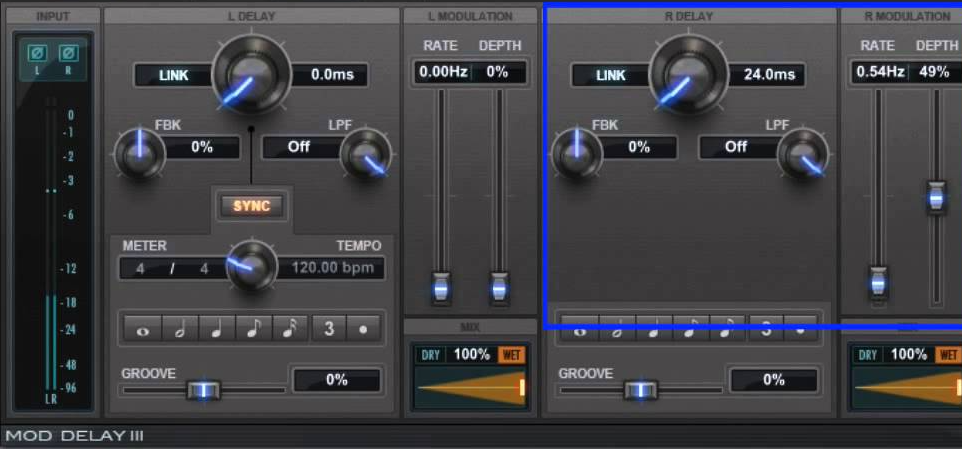Click the DRY label in right Mix
Image resolution: width=962 pixels, height=449 pixels.
[867, 355]
